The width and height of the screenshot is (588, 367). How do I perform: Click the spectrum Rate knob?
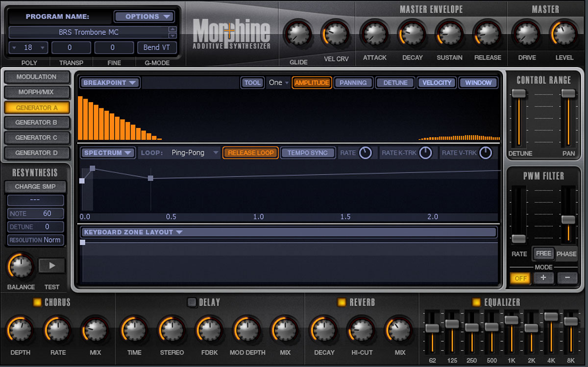coord(366,153)
